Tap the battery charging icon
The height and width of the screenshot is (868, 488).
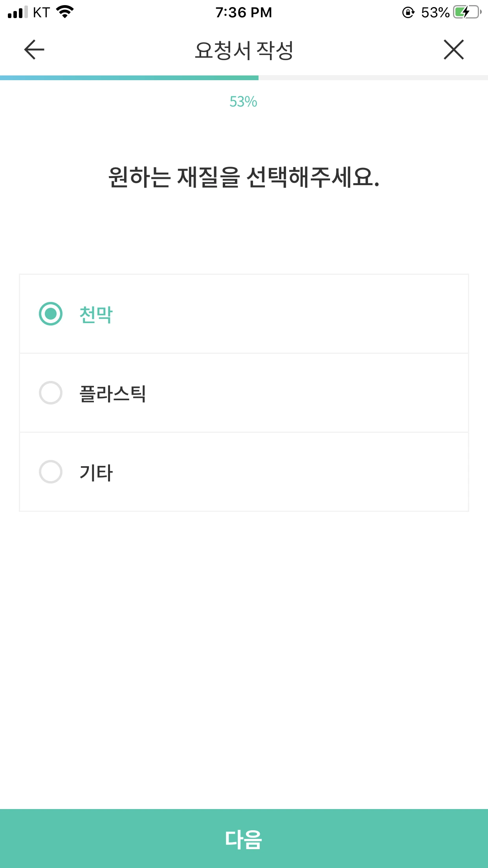(467, 12)
